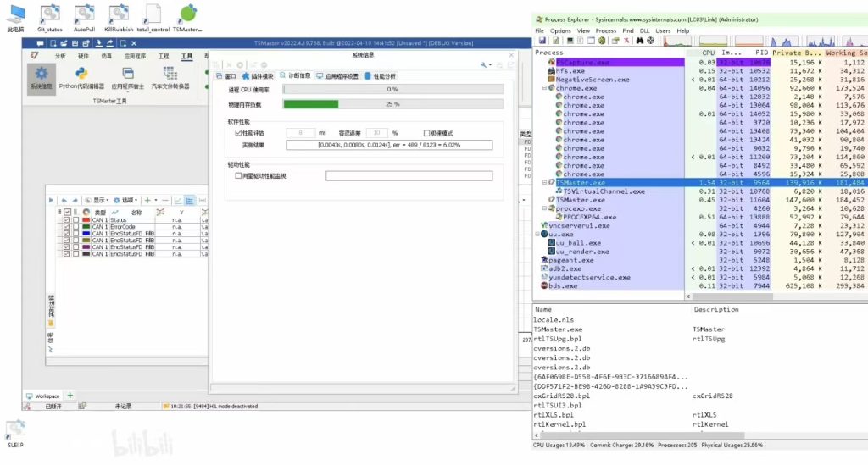Viewport: 868px width, 465px height.
Task: Launch the Python代码编辑器 tool
Action: click(81, 78)
